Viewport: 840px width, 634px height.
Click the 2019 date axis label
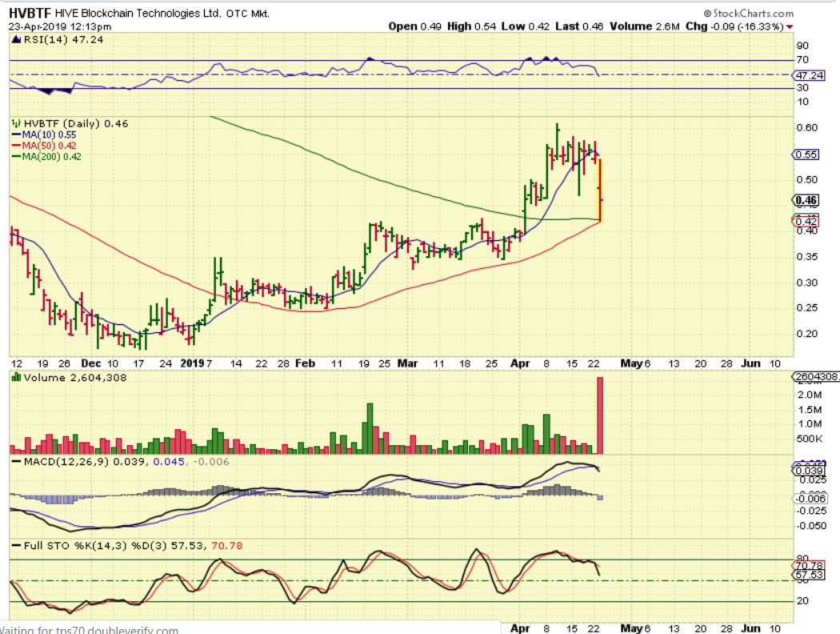(192, 363)
